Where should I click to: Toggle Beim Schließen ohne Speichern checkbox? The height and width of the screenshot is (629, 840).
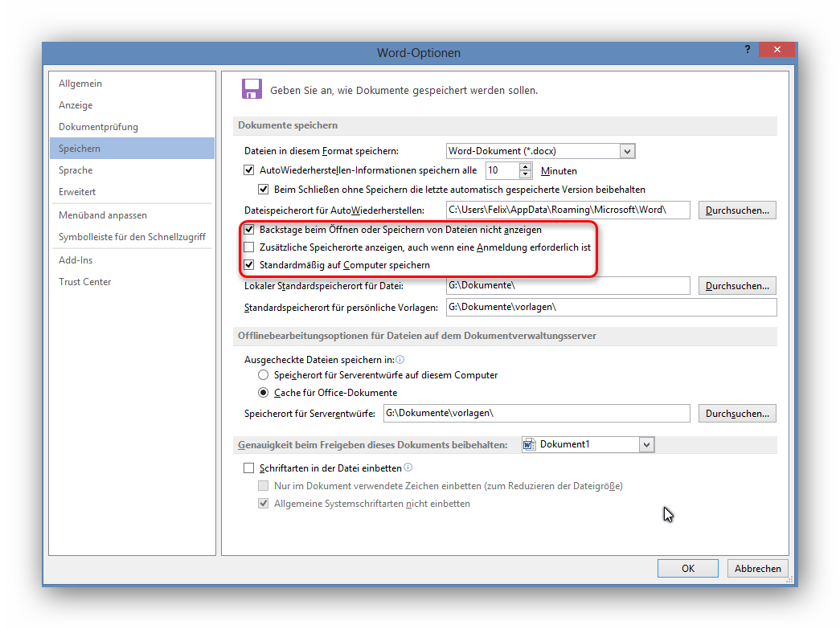tap(263, 189)
